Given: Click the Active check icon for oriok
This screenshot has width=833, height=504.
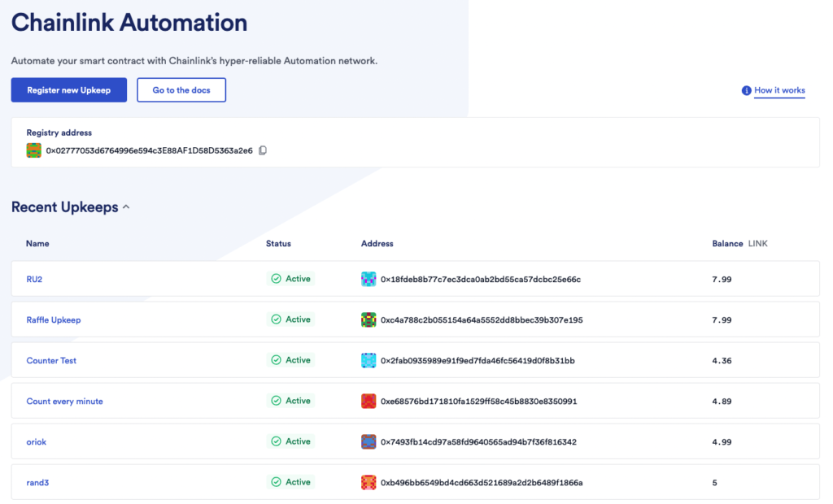Looking at the screenshot, I should (277, 441).
